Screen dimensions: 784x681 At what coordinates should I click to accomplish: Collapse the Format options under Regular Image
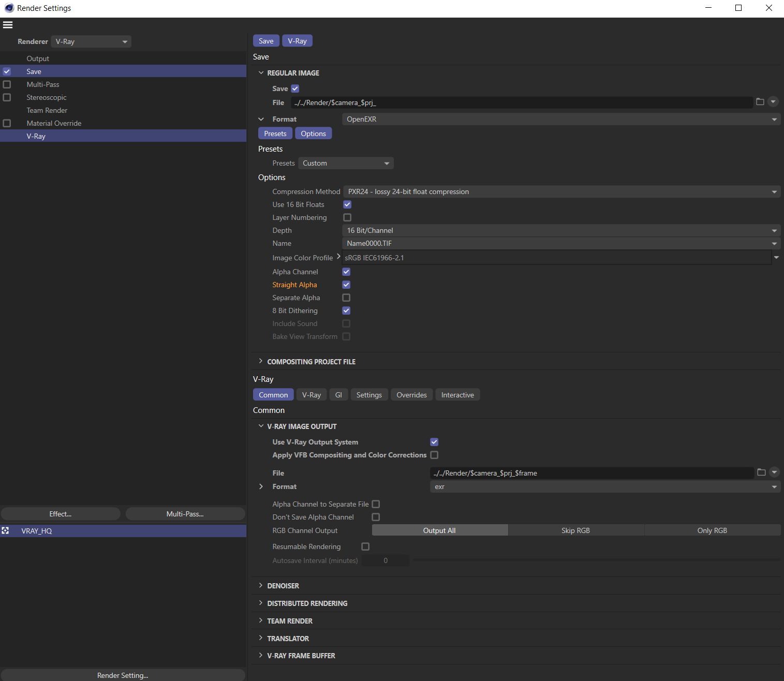pyautogui.click(x=261, y=119)
